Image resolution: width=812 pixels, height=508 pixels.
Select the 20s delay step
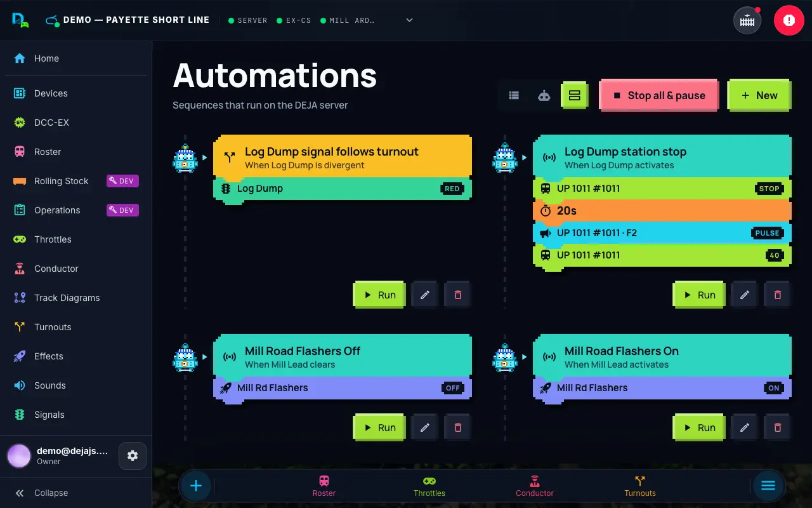(662, 211)
